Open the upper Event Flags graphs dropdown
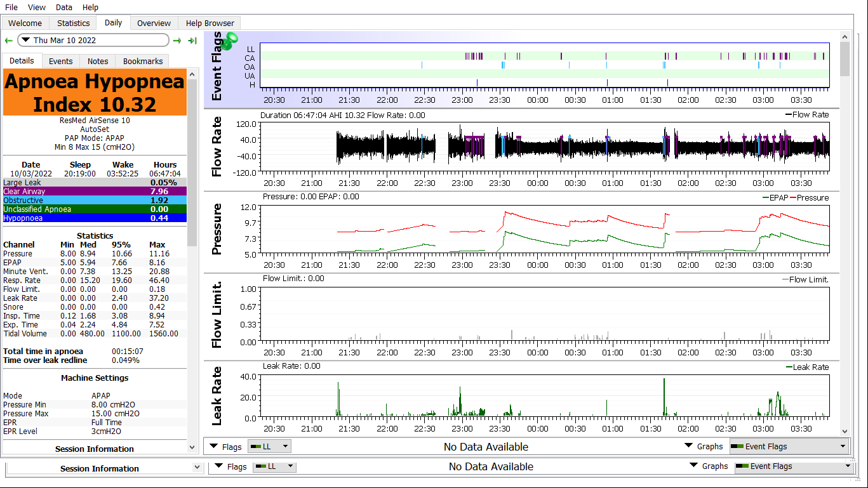The width and height of the screenshot is (868, 488). (x=789, y=447)
